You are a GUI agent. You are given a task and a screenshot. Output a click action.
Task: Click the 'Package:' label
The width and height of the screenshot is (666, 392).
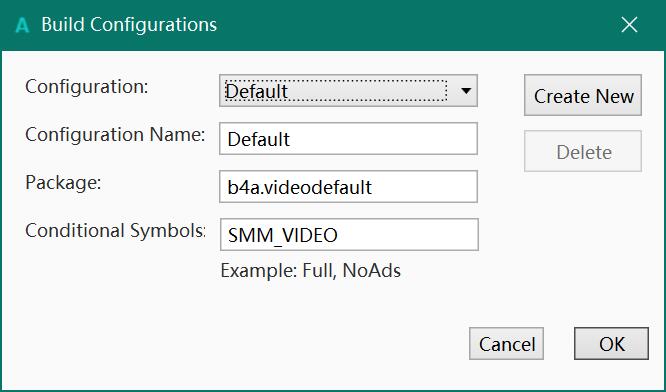(x=63, y=183)
